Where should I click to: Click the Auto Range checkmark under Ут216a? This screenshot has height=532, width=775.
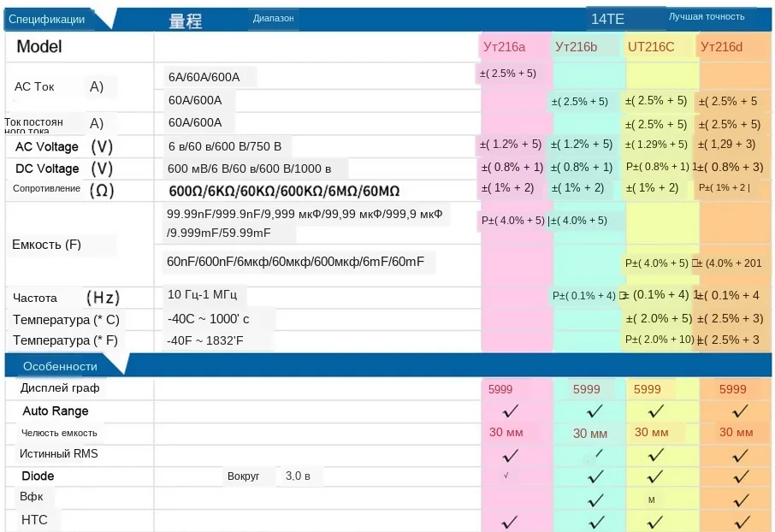click(x=510, y=411)
